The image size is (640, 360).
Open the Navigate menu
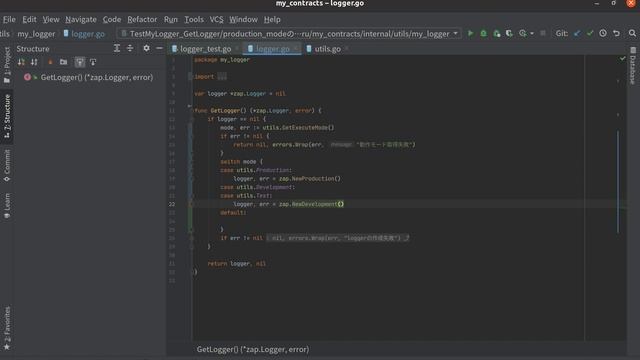[x=81, y=19]
